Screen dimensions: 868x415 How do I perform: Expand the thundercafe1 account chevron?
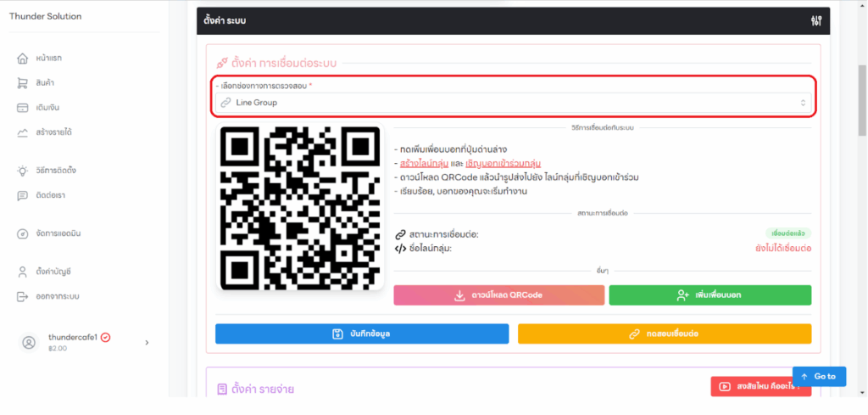coord(147,342)
